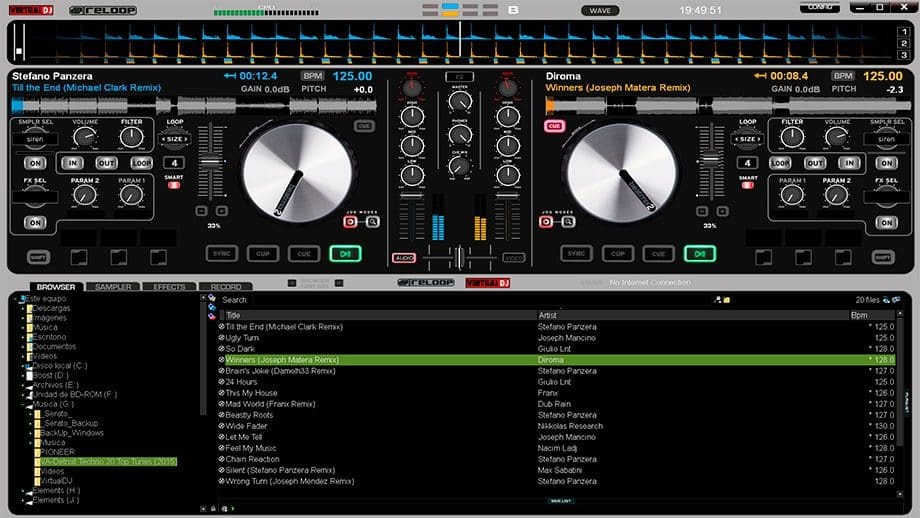Click the B button in top bar
920x518 pixels.
513,10
